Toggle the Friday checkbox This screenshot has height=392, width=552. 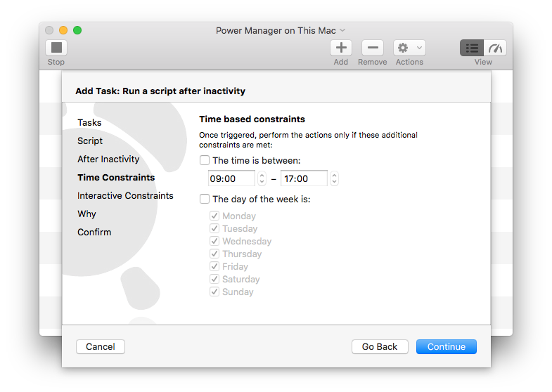tap(214, 266)
